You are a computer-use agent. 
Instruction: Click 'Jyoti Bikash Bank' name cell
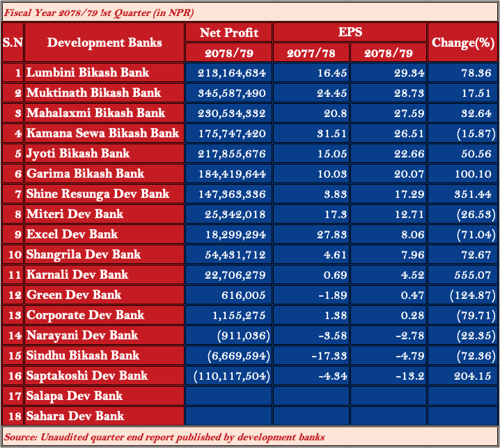pyautogui.click(x=104, y=153)
